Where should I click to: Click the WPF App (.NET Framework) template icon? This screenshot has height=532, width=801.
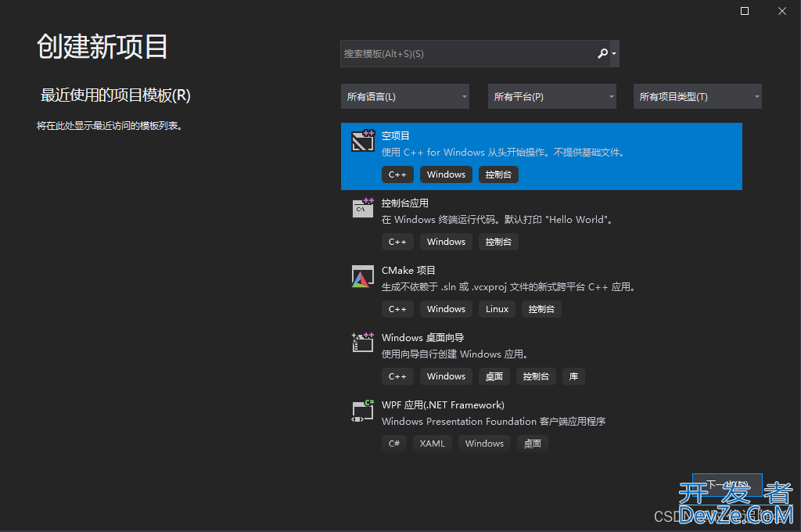[363, 411]
